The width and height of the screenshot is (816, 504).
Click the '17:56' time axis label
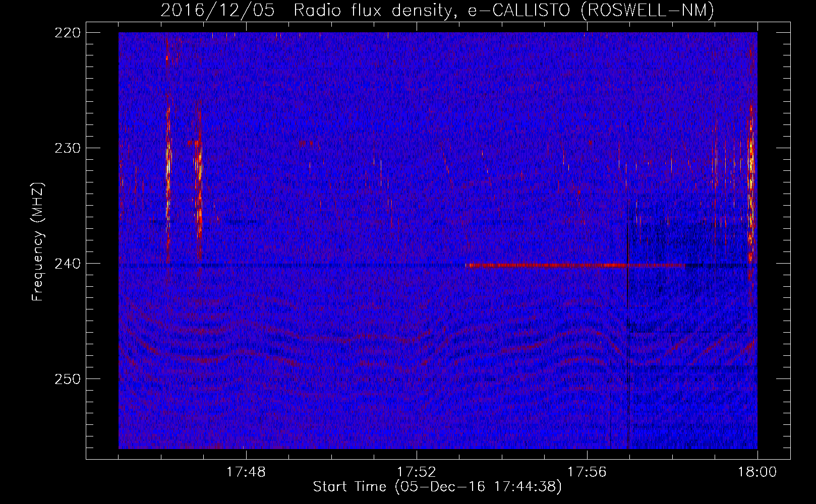[587, 472]
